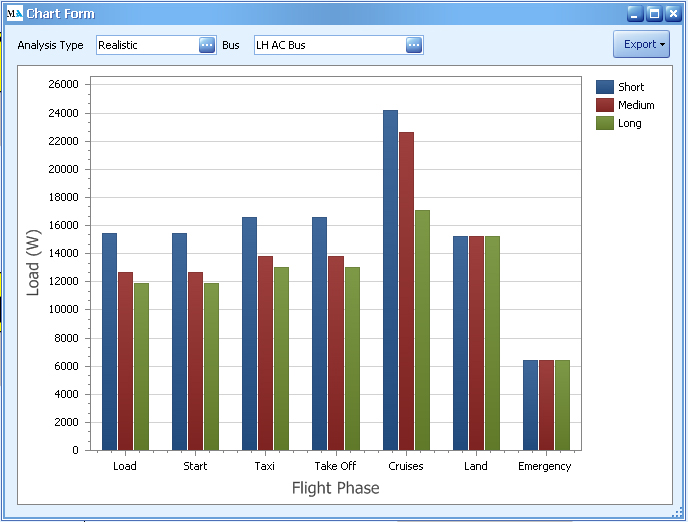688x522 pixels.
Task: Click the tallest blue Cruises bar
Action: point(390,280)
